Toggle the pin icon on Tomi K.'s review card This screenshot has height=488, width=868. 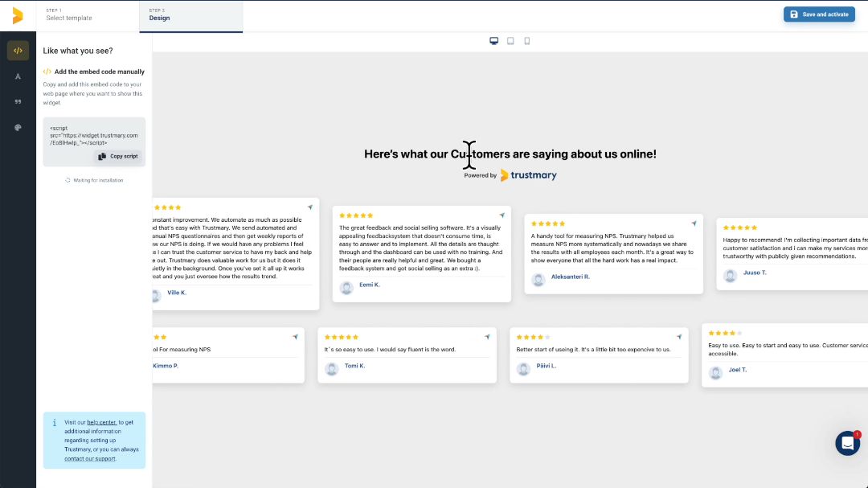click(x=488, y=337)
